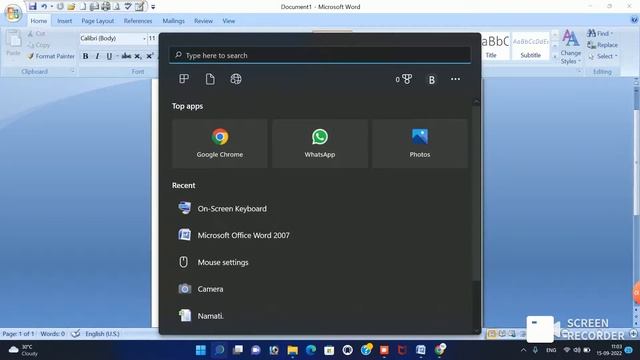The image size is (640, 360).
Task: Open the References ribbon tab
Action: (x=138, y=21)
